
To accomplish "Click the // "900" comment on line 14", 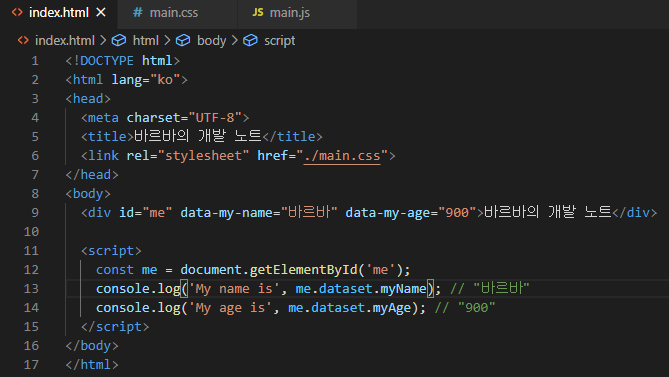I will click(x=465, y=308).
